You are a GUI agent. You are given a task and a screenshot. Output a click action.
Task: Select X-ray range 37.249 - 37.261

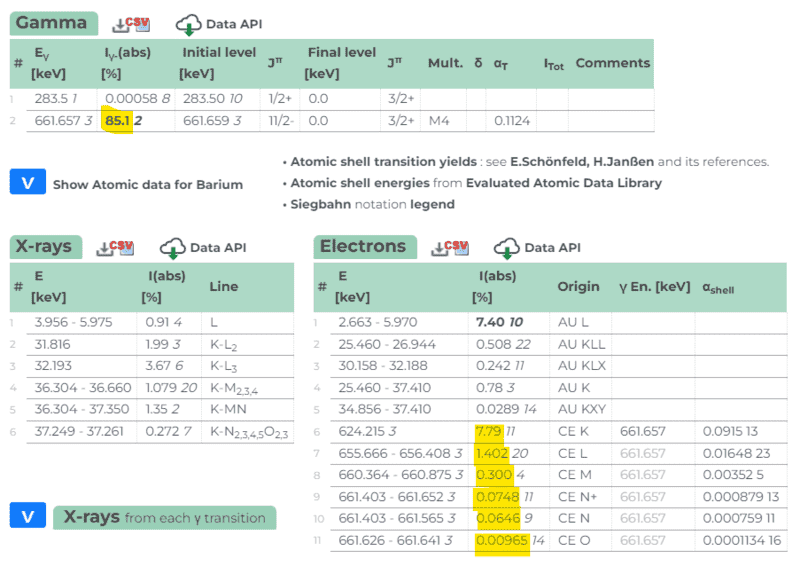point(79,432)
